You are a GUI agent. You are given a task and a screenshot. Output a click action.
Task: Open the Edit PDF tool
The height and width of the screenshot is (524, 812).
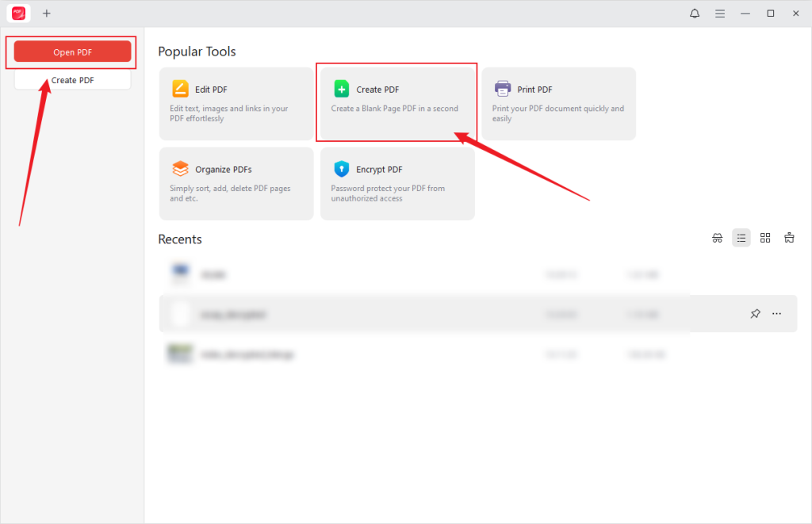pos(236,103)
